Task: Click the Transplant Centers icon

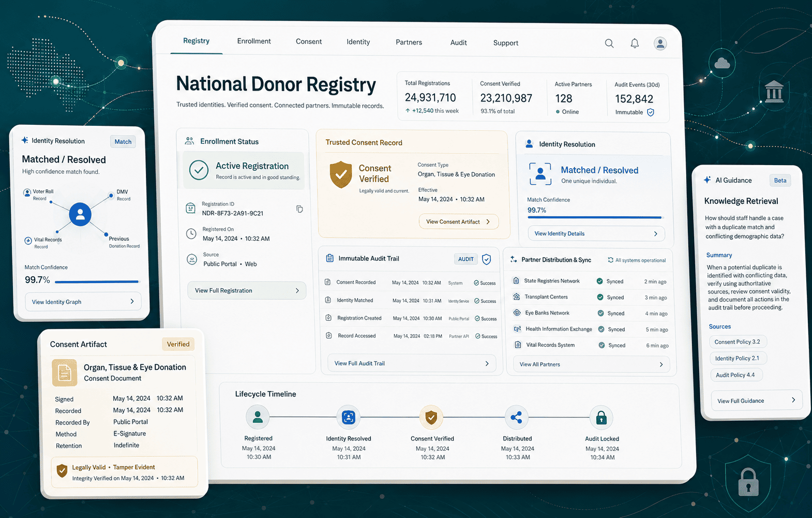Action: (516, 297)
